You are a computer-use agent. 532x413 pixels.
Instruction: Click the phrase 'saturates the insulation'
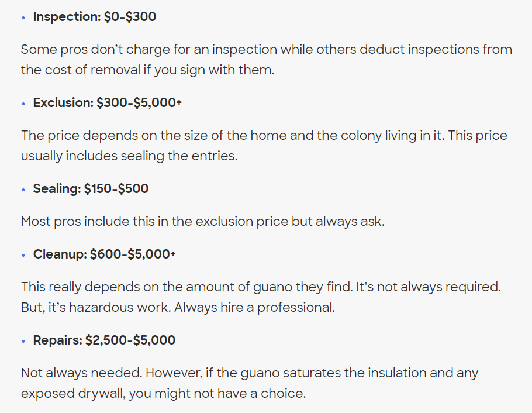click(346, 373)
